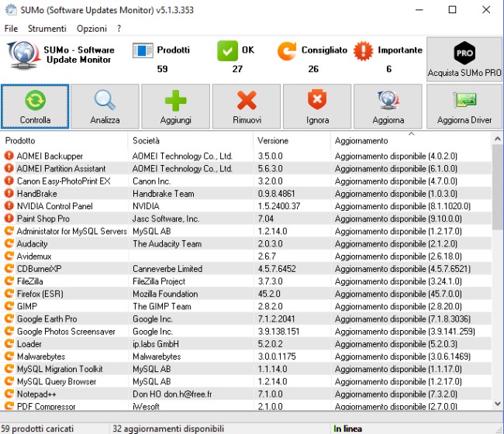Click orange update icon beside GIMP

click(x=9, y=306)
